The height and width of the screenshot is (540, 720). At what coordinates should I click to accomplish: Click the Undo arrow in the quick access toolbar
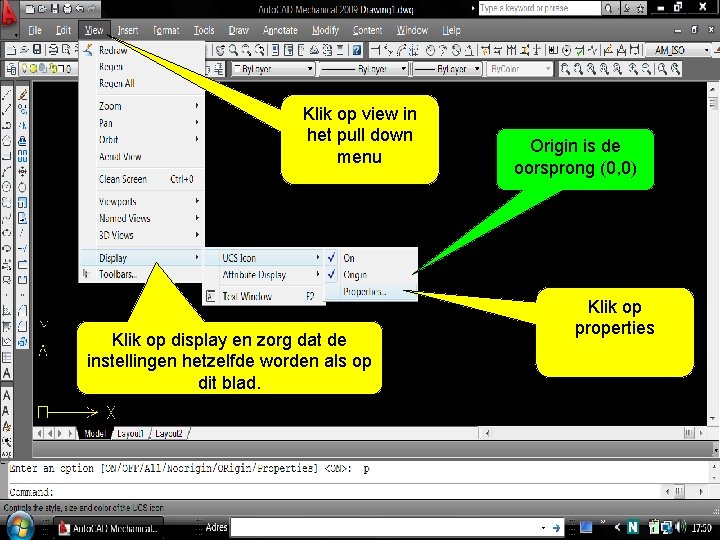pos(79,9)
